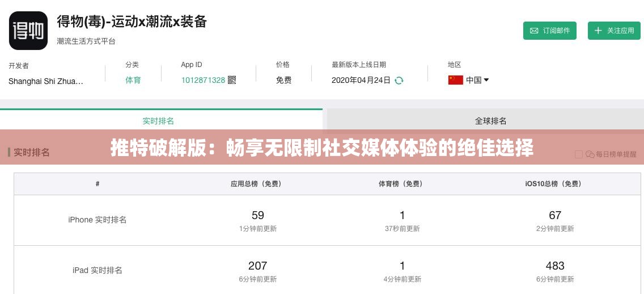This screenshot has width=644, height=294.
Task: Click the 得物 app logo icon
Action: [x=28, y=31]
